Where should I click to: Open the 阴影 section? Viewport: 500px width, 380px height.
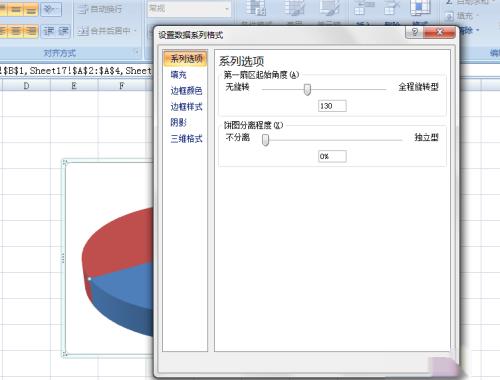pyautogui.click(x=178, y=123)
